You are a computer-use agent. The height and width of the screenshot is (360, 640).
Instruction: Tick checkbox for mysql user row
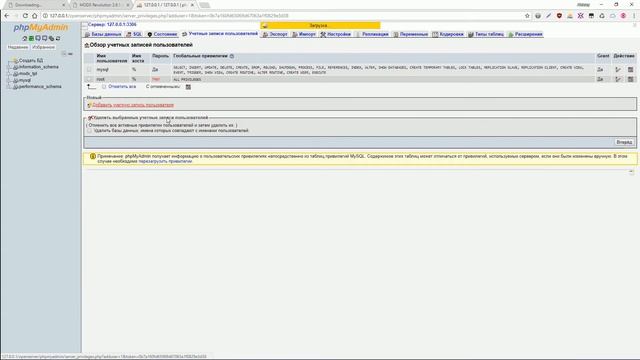point(89,69)
